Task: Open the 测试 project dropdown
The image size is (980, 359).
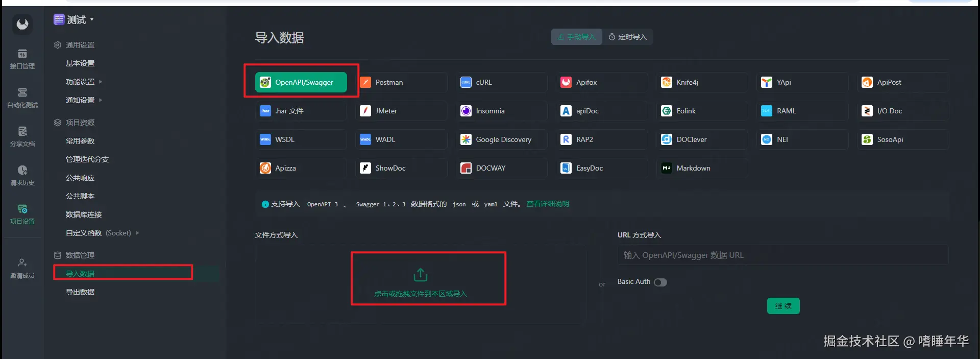Action: point(74,20)
